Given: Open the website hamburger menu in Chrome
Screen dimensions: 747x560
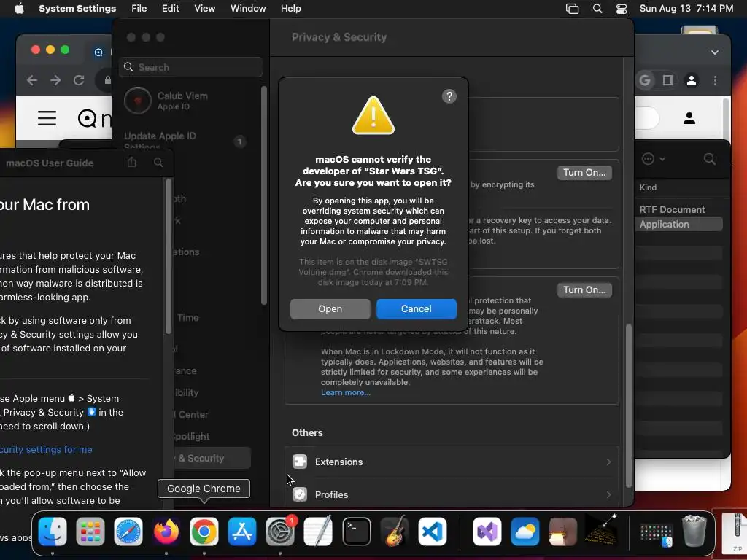Looking at the screenshot, I should pyautogui.click(x=47, y=118).
